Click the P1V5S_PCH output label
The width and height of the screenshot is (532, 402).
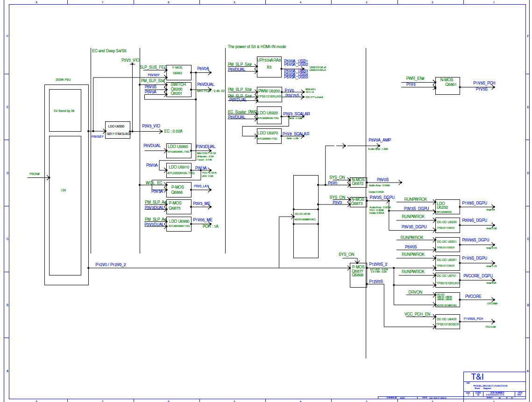click(484, 83)
